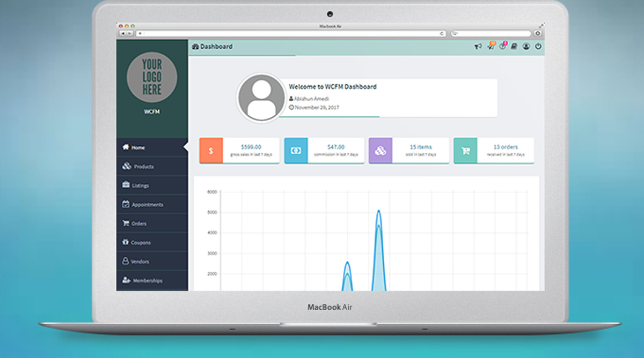The width and height of the screenshot is (644, 358).
Task: Click the teal commission card icon
Action: pos(295,151)
